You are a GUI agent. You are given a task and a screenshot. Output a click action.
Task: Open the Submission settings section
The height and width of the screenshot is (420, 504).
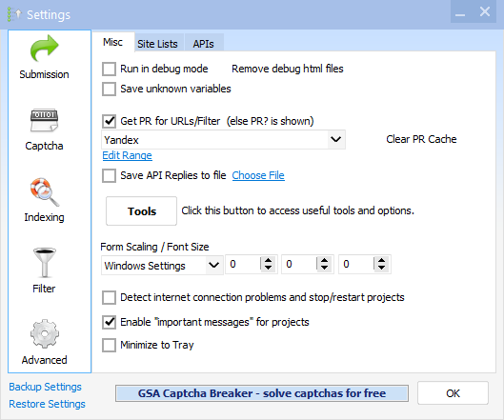click(44, 57)
